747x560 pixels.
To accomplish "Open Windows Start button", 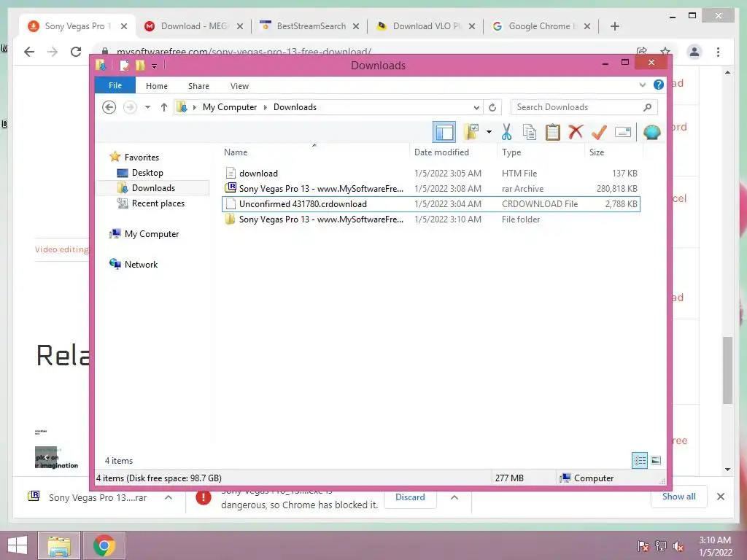I will [18, 545].
